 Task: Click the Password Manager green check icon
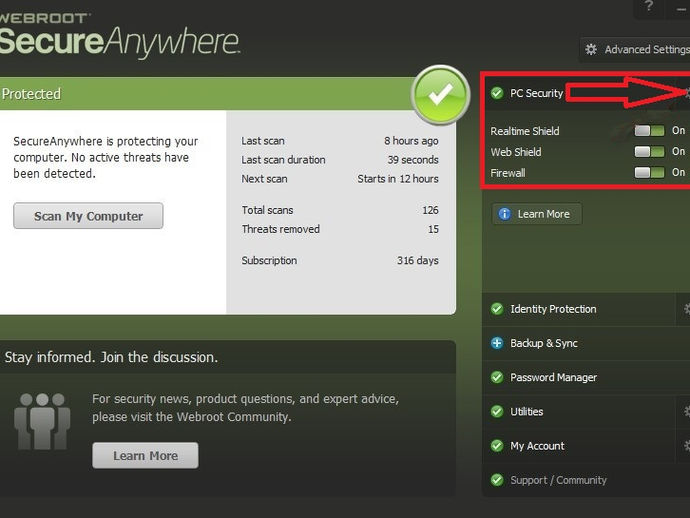pyautogui.click(x=497, y=377)
